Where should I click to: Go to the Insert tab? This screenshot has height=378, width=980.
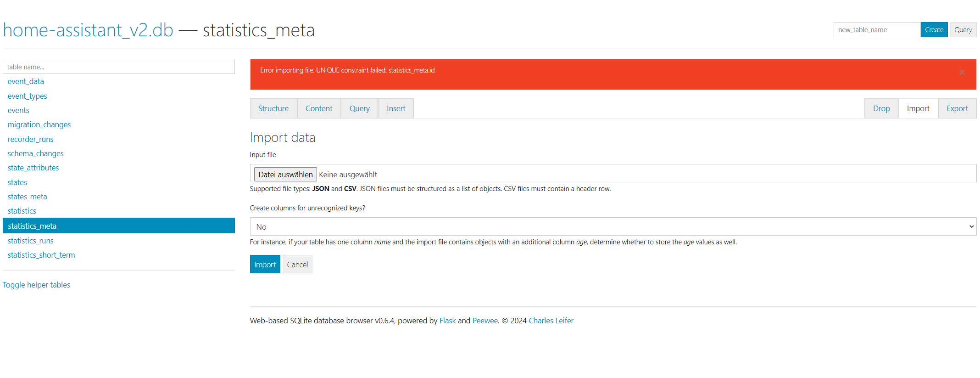(396, 108)
